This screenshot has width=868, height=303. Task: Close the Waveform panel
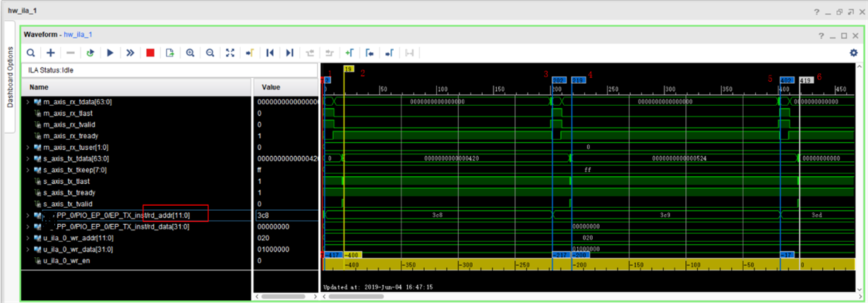point(855,35)
